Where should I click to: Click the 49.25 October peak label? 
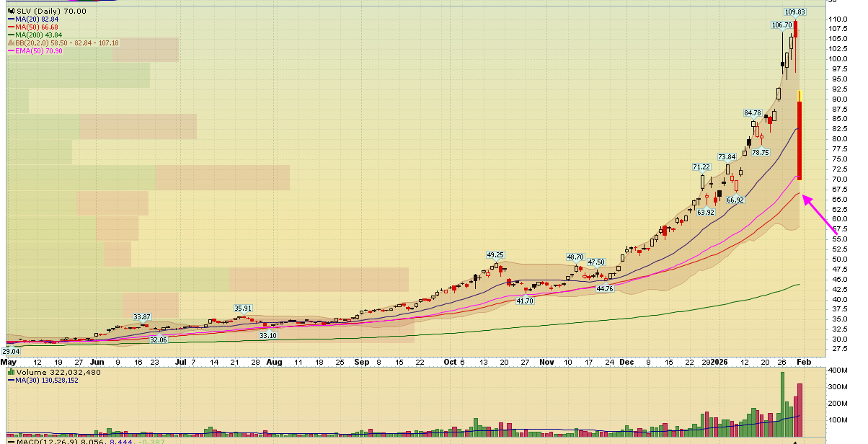click(x=495, y=255)
